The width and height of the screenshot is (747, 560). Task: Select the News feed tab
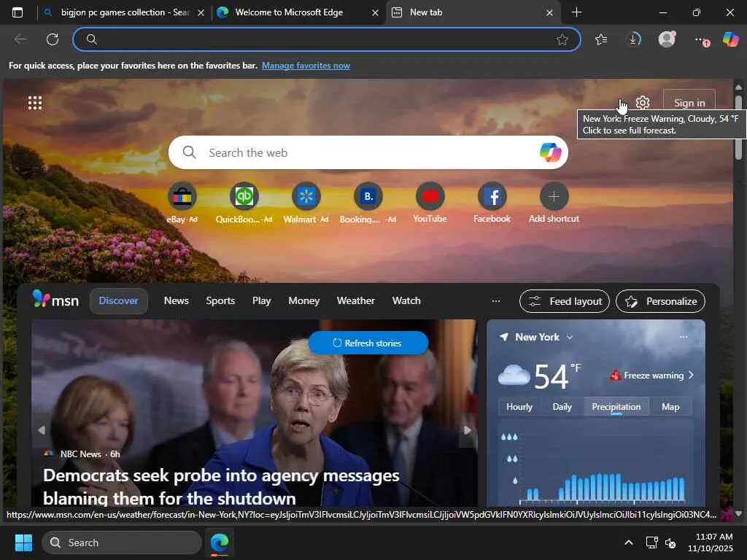click(177, 301)
